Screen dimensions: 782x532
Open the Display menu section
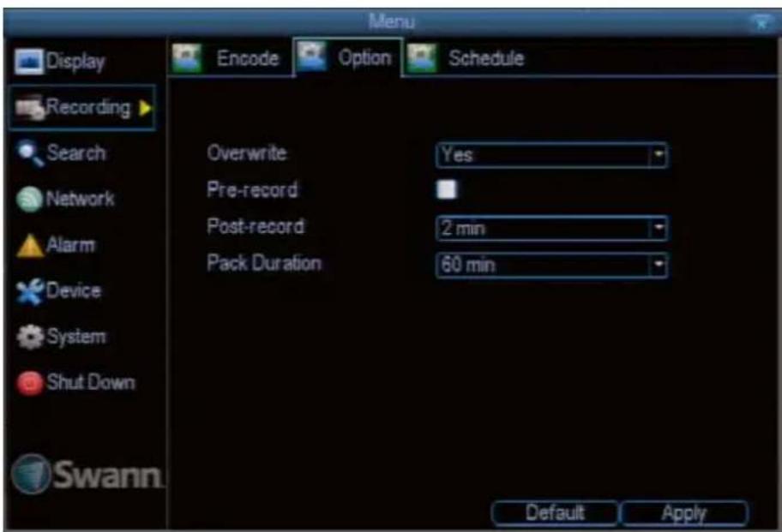tap(61, 62)
